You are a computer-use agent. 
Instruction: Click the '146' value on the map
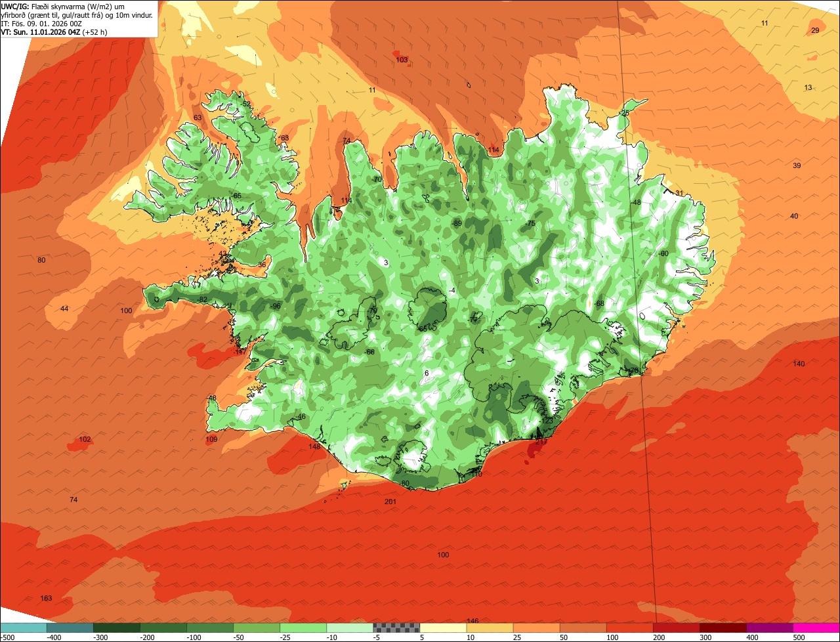(472, 621)
